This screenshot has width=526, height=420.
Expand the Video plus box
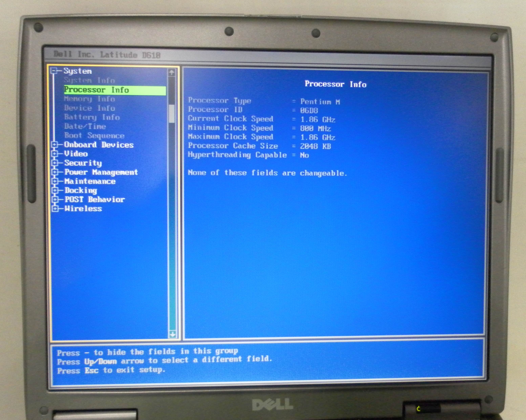click(x=55, y=154)
